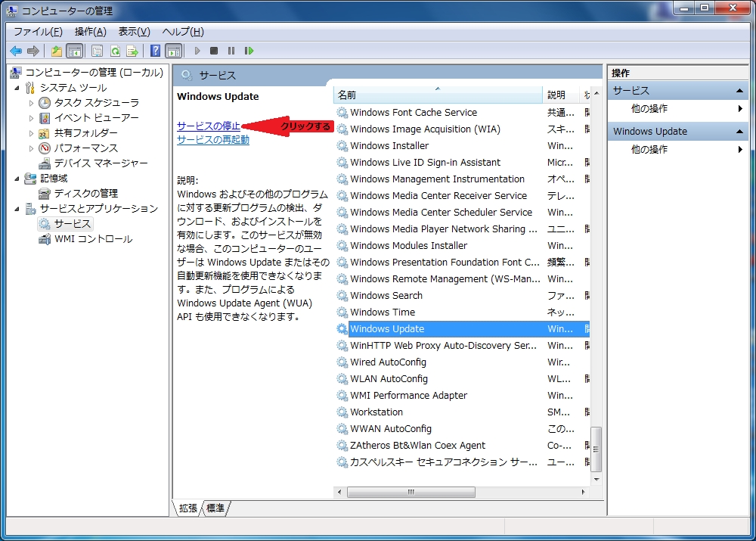Open help with the question mark icon
Image resolution: width=756 pixels, height=541 pixels.
click(x=155, y=51)
